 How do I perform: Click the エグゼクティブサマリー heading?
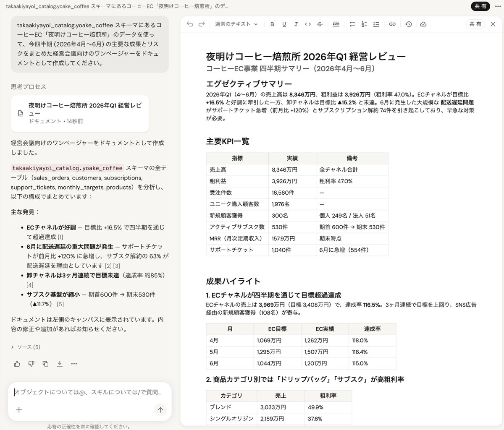(x=249, y=83)
